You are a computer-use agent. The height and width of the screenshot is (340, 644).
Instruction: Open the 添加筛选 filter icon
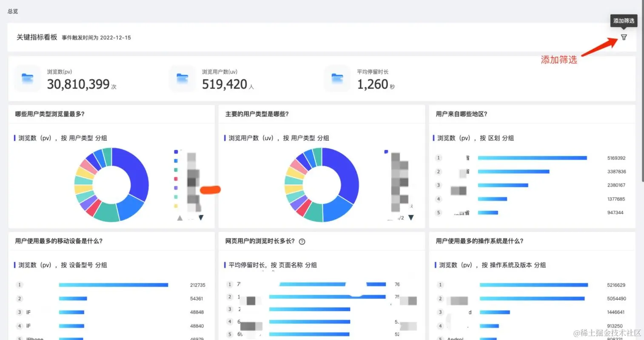624,37
